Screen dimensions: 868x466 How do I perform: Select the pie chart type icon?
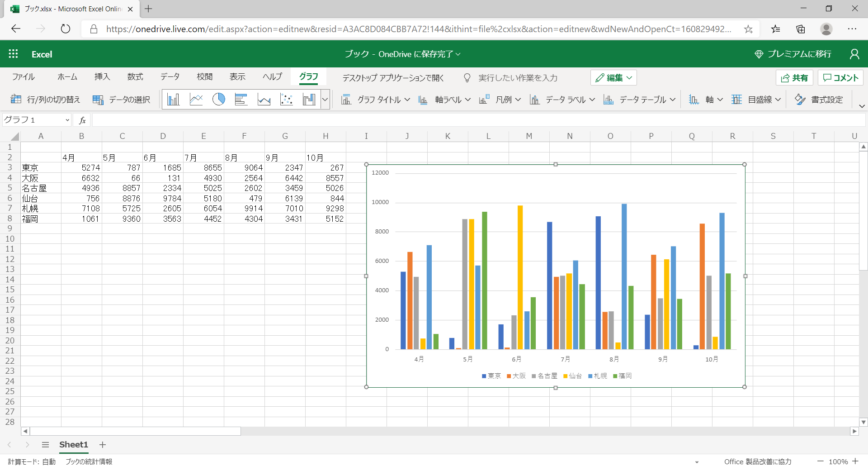click(x=219, y=99)
